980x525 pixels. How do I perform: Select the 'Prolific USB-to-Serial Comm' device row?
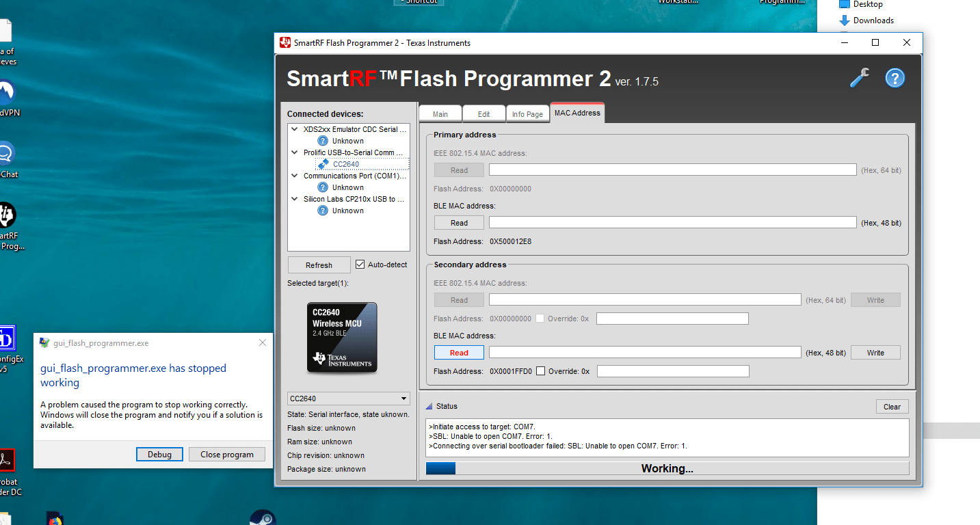point(354,152)
